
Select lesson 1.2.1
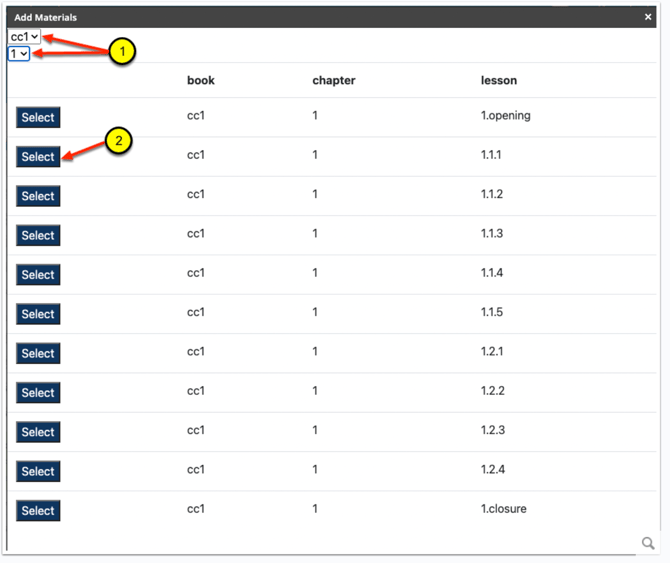pyautogui.click(x=38, y=353)
